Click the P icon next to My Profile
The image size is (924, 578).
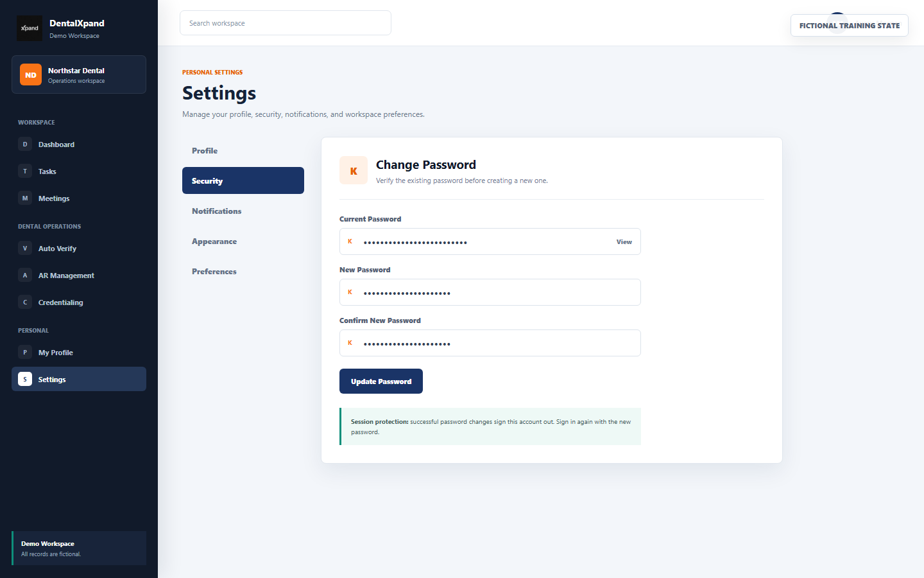point(25,353)
